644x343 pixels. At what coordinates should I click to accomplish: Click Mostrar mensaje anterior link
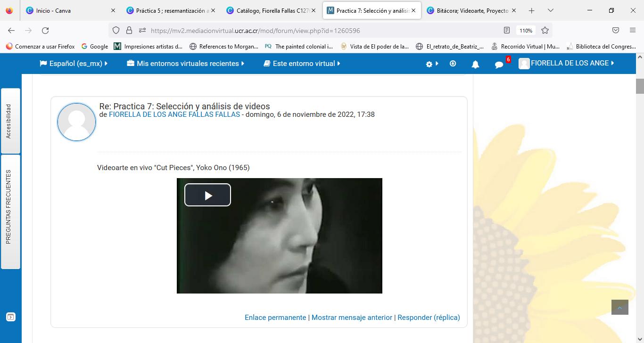(352, 318)
